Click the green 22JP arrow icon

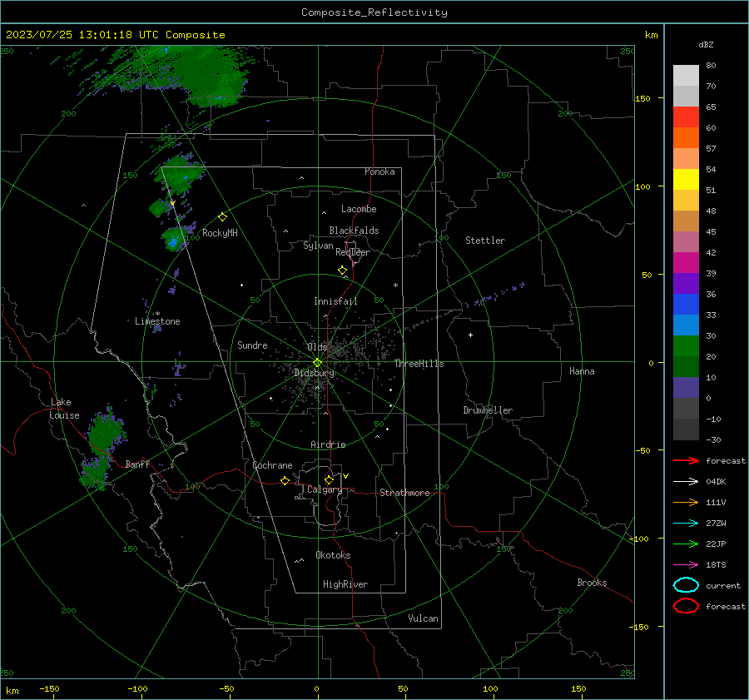686,544
